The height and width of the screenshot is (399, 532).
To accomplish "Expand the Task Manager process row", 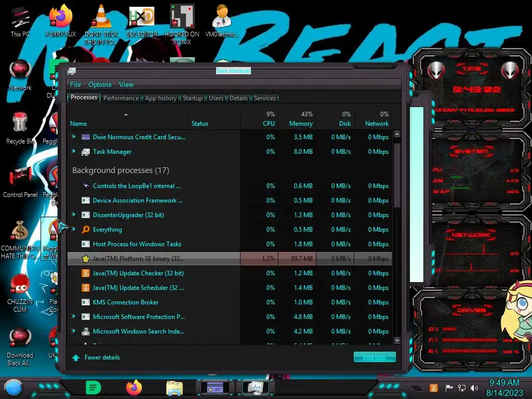I will coord(73,151).
